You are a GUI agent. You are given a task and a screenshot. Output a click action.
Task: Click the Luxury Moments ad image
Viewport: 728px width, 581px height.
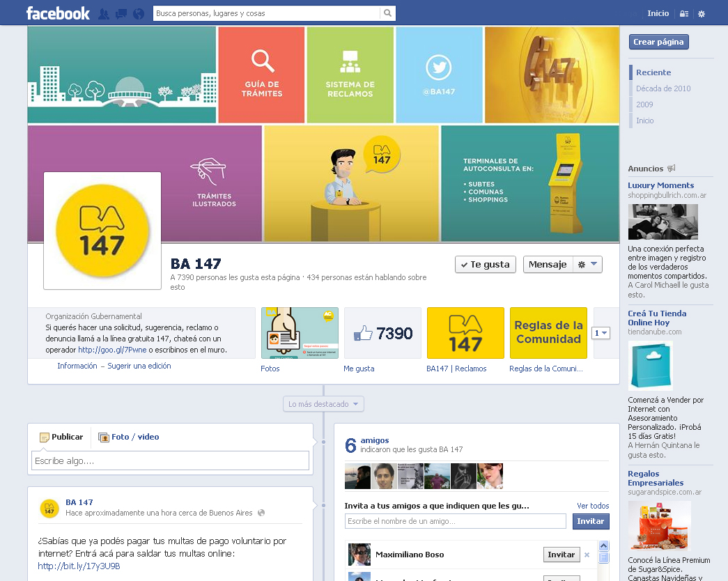coord(663,222)
